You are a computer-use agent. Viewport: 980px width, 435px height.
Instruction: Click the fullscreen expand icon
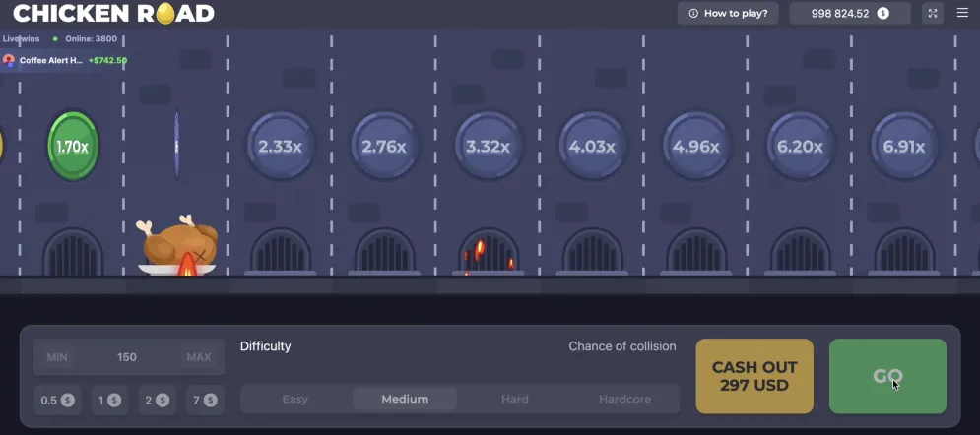pyautogui.click(x=933, y=13)
